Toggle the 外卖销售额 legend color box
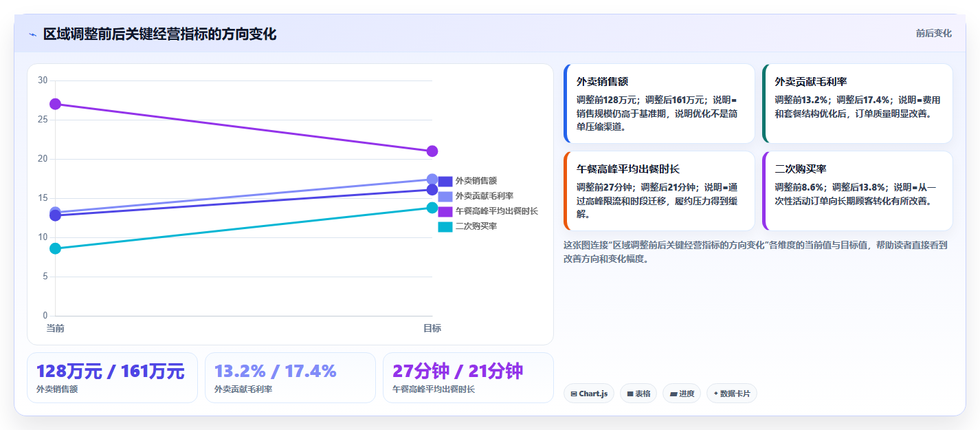The height and width of the screenshot is (430, 980). (445, 181)
